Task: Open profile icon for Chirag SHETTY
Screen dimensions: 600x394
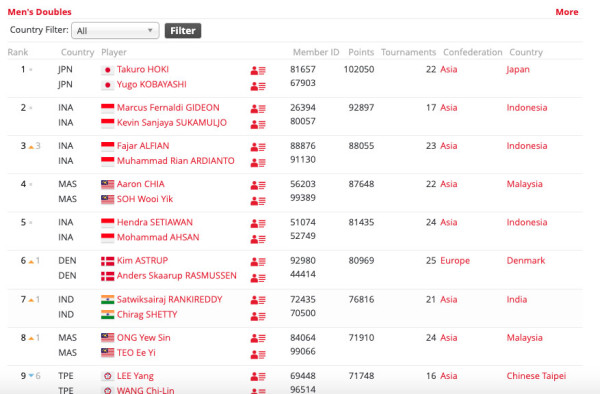Action: click(258, 316)
